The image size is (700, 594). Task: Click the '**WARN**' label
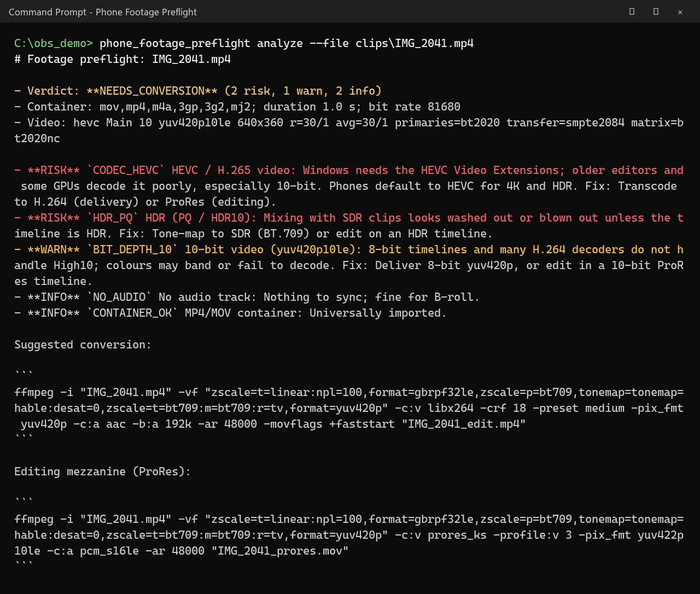[54, 249]
